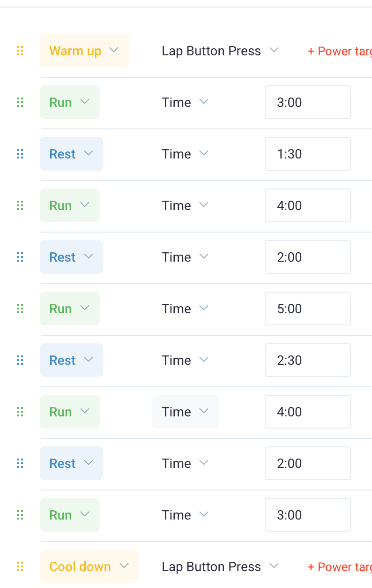Screen dimensions: 372x588
Task: Click the Warm up row drag handle
Action: tap(20, 51)
